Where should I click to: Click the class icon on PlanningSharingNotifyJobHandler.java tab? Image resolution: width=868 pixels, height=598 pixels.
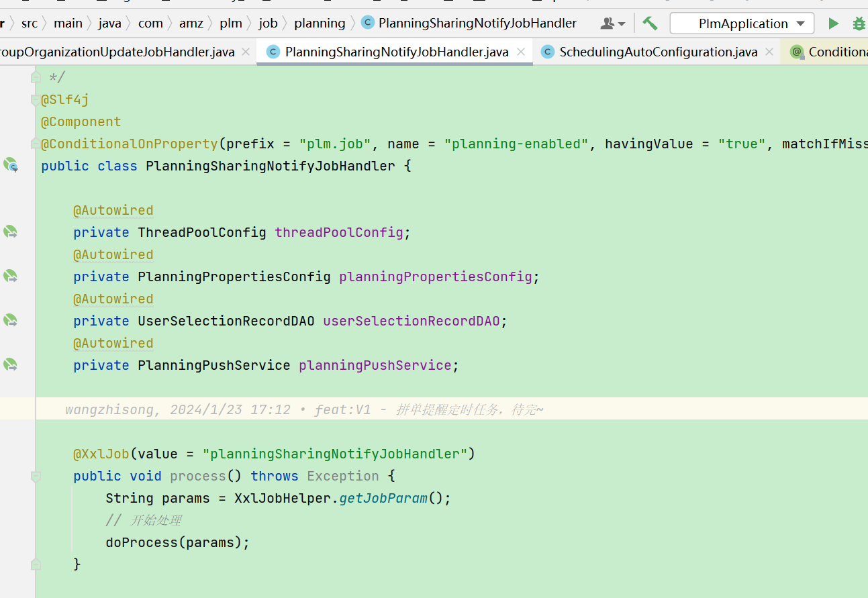tap(273, 52)
